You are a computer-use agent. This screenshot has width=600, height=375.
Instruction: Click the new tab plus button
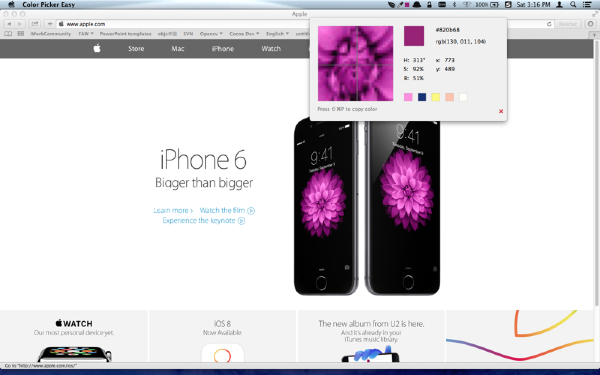click(594, 34)
